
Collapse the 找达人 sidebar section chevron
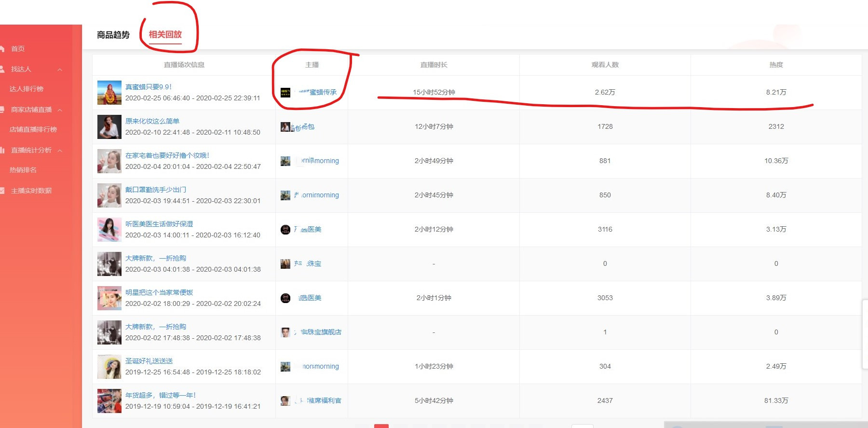(x=60, y=69)
